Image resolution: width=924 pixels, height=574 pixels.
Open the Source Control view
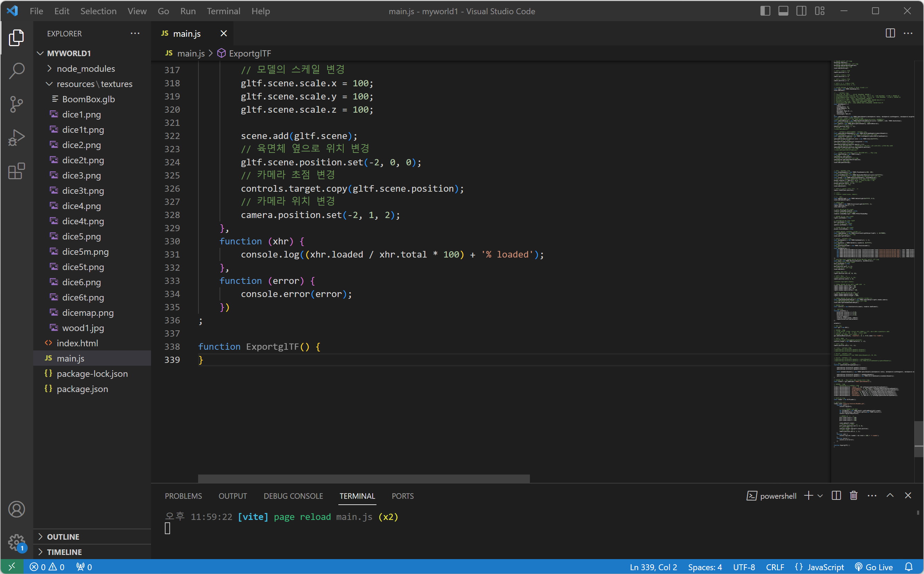16,104
